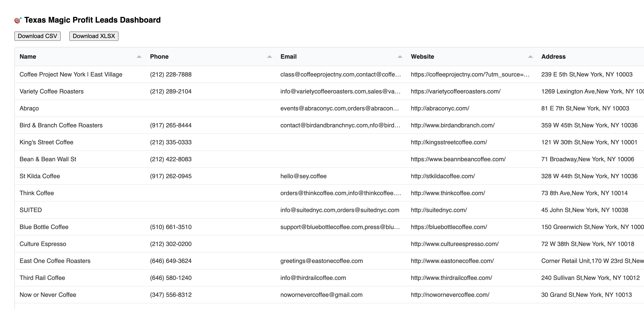This screenshot has height=309, width=644.
Task: Click phone (212) 289-2104
Action: pos(171,91)
